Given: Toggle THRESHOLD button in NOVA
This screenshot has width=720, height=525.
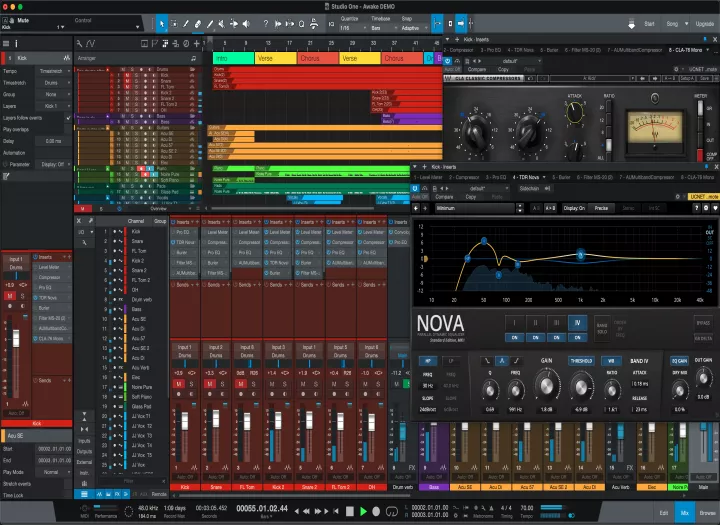Looking at the screenshot, I should pos(581,361).
